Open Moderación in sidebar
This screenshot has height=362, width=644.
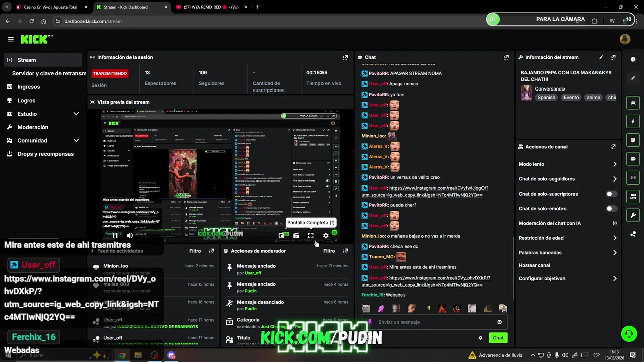tap(43, 127)
